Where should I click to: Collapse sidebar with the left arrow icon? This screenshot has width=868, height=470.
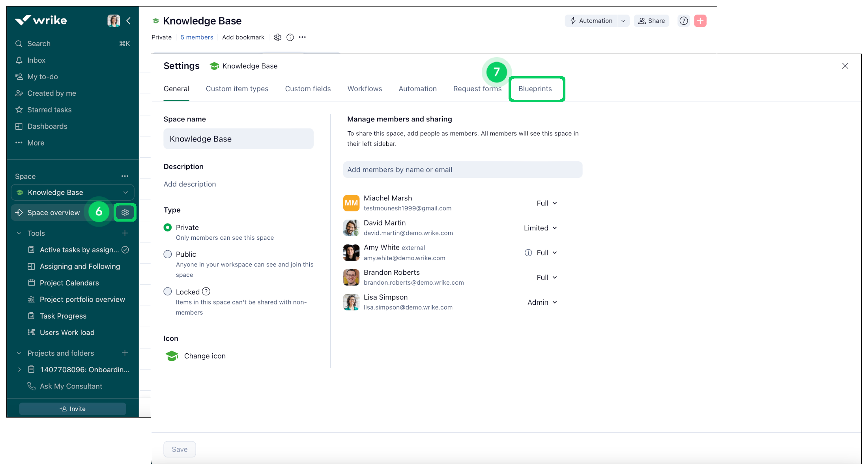(128, 21)
